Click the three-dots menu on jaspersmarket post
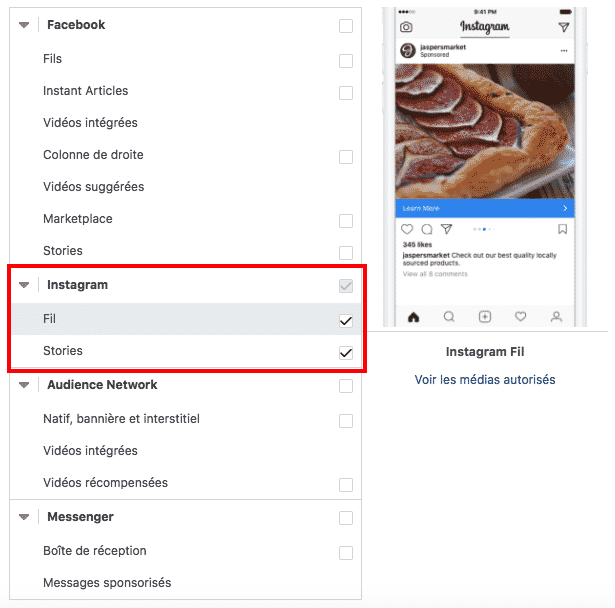 click(564, 51)
